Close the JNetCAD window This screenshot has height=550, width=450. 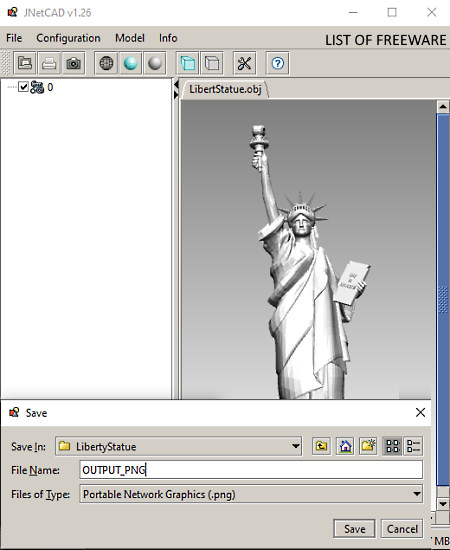click(x=431, y=12)
